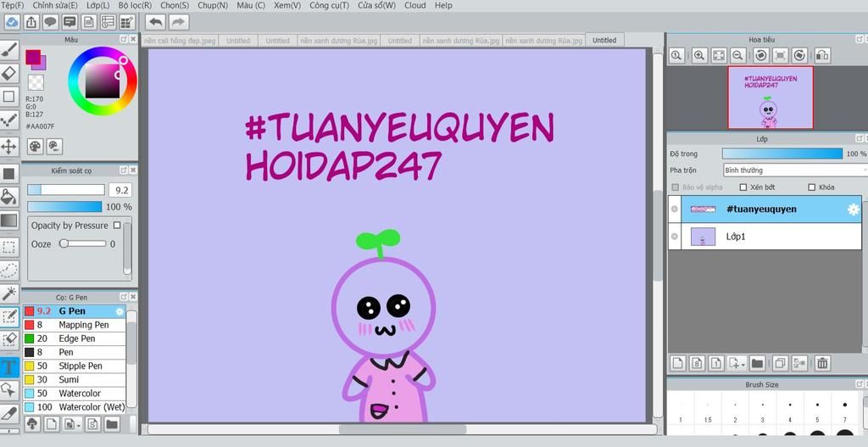The height and width of the screenshot is (447, 868).
Task: Rotate the canvas right in Navigator
Action: point(799,55)
